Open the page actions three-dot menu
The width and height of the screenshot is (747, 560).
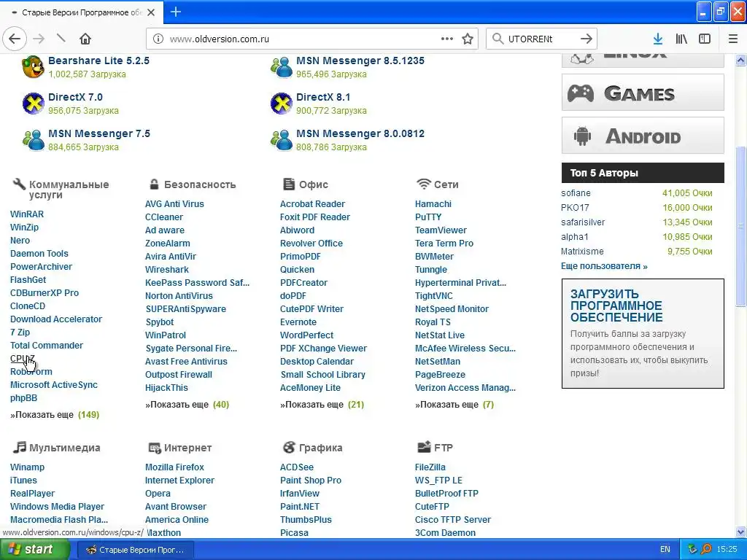coord(447,39)
